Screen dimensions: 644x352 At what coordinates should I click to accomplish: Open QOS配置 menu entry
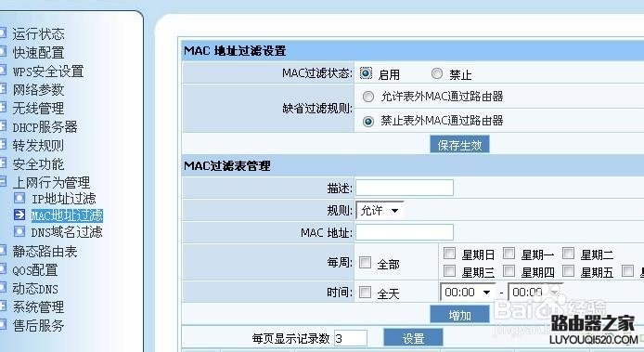[x=35, y=270]
